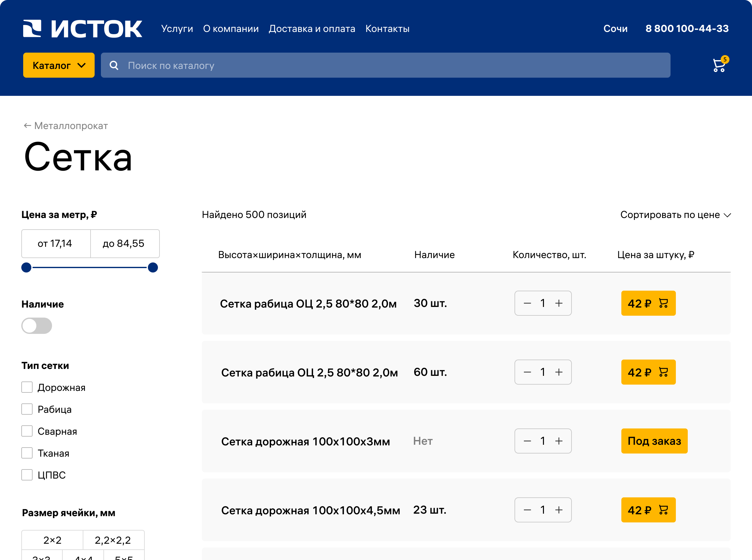
Task: Click the ИСТОК logo
Action: tap(82, 29)
